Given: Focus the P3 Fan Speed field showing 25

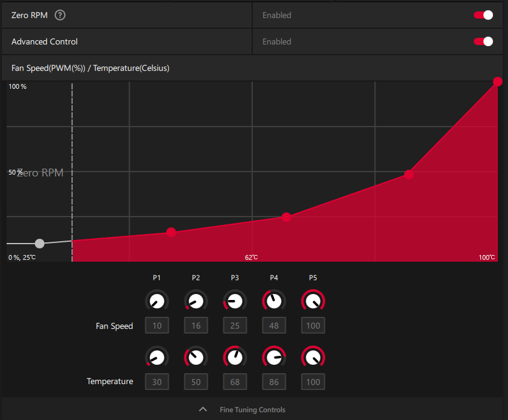Looking at the screenshot, I should tap(235, 325).
